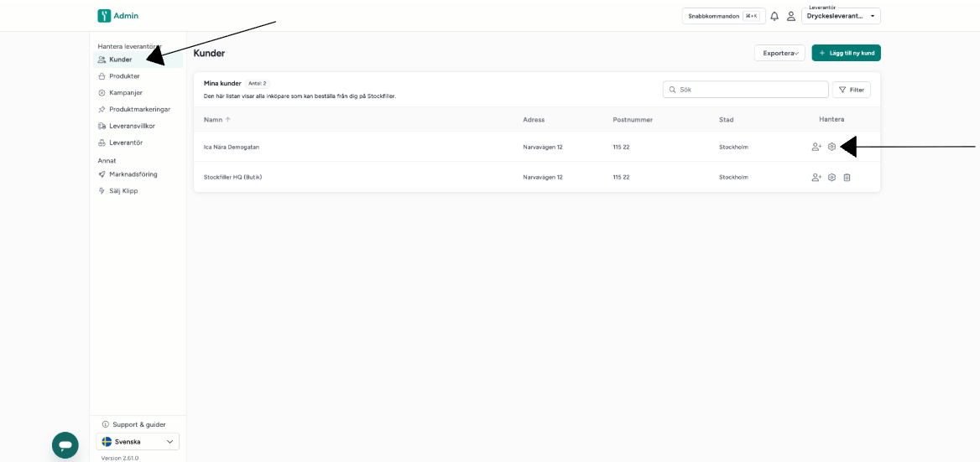
Task: Open settings gear for Ica Nära Demogatan
Action: click(831, 147)
